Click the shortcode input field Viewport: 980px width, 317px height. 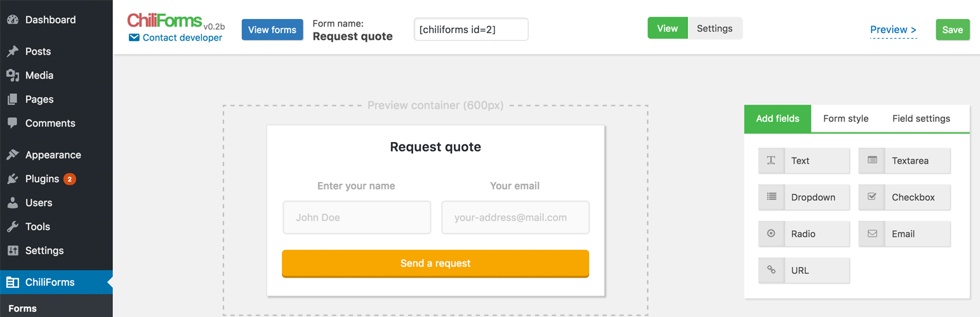[470, 29]
